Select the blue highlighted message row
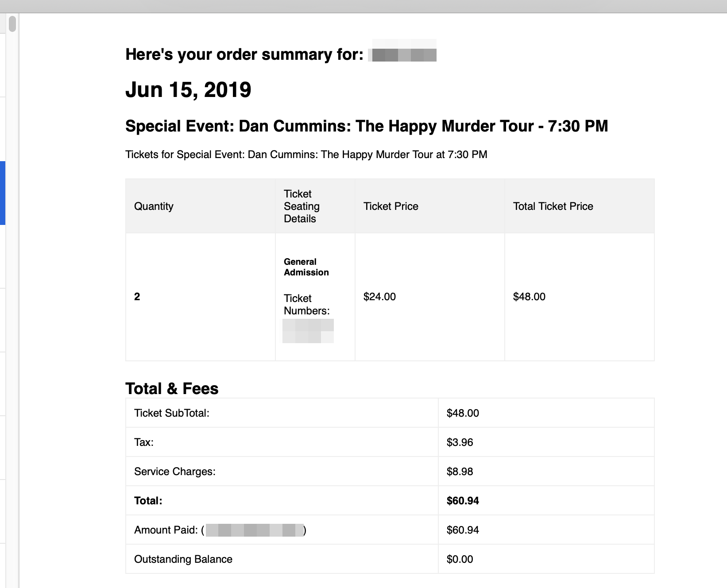Screen dimensions: 727x588 pyautogui.click(x=2, y=193)
